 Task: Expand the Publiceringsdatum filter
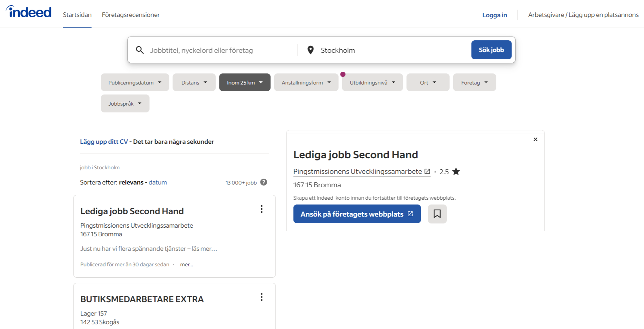click(x=135, y=82)
